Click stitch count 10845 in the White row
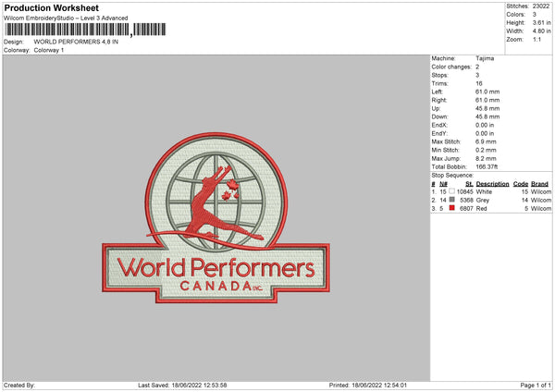 point(464,191)
